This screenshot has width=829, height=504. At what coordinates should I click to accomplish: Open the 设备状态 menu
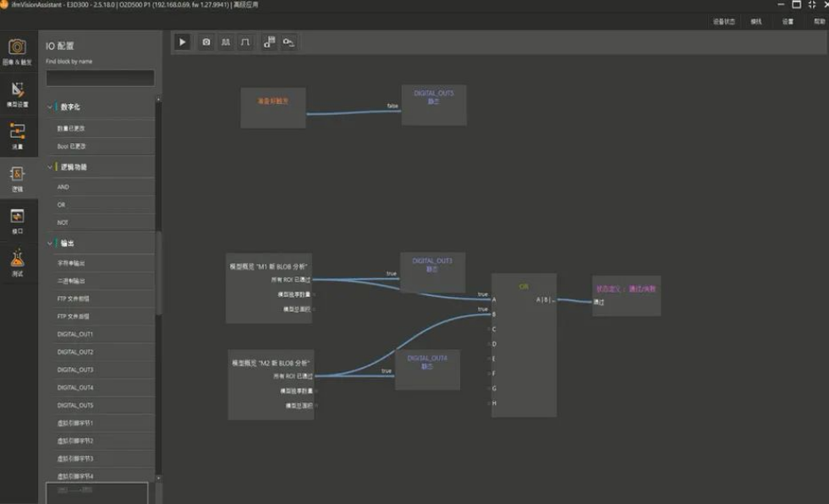coord(725,21)
